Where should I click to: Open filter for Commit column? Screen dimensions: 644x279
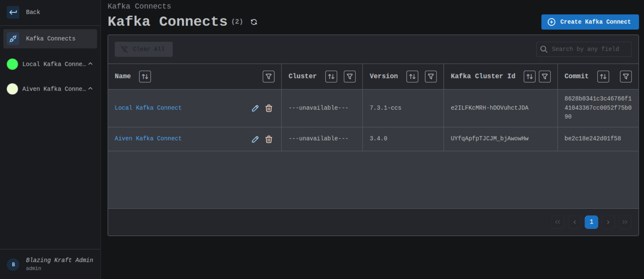point(626,77)
